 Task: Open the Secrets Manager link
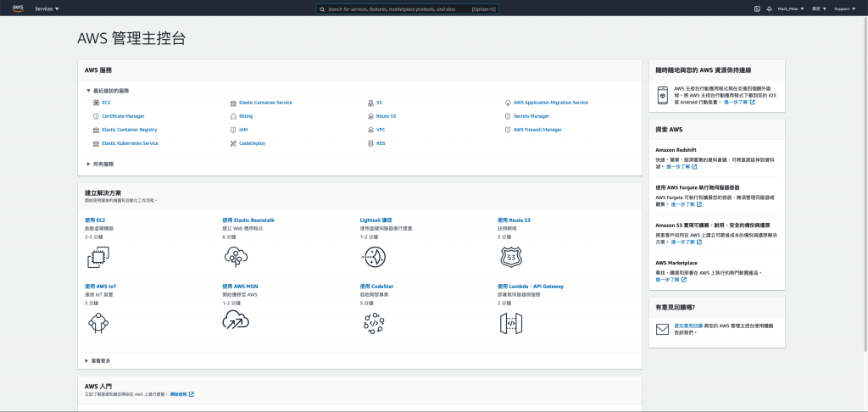pyautogui.click(x=531, y=116)
